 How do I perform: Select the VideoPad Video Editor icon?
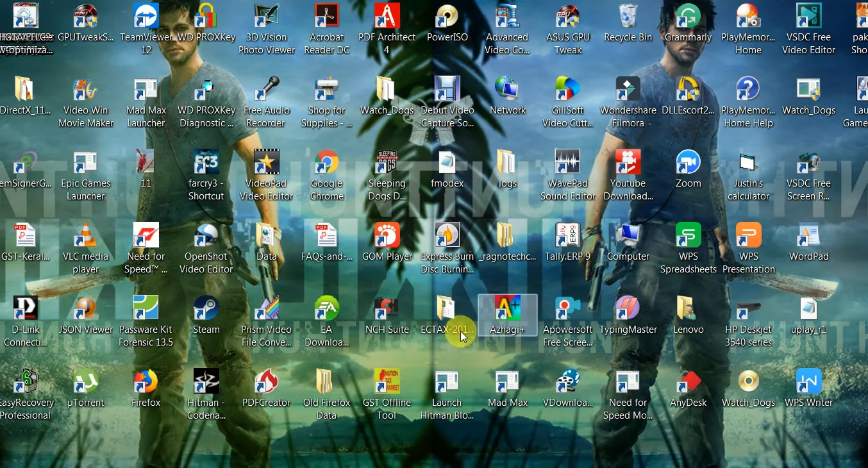pyautogui.click(x=267, y=162)
